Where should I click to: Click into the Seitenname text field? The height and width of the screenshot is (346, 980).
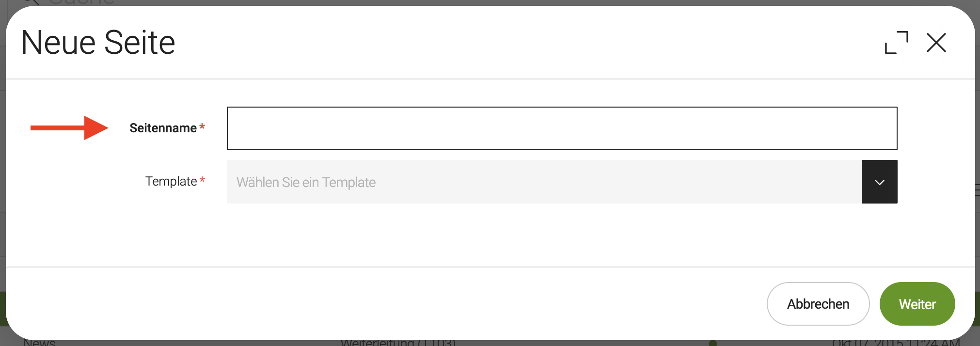[562, 128]
